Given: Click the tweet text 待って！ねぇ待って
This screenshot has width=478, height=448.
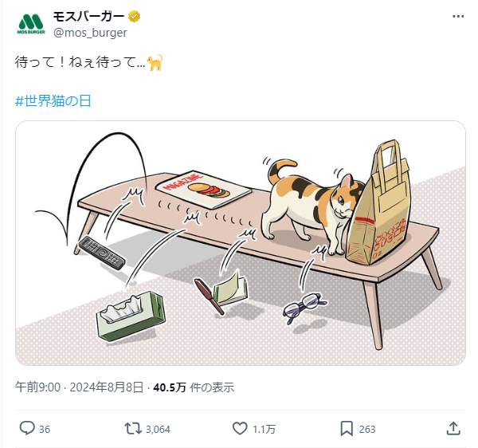Looking at the screenshot, I should click(x=80, y=63).
